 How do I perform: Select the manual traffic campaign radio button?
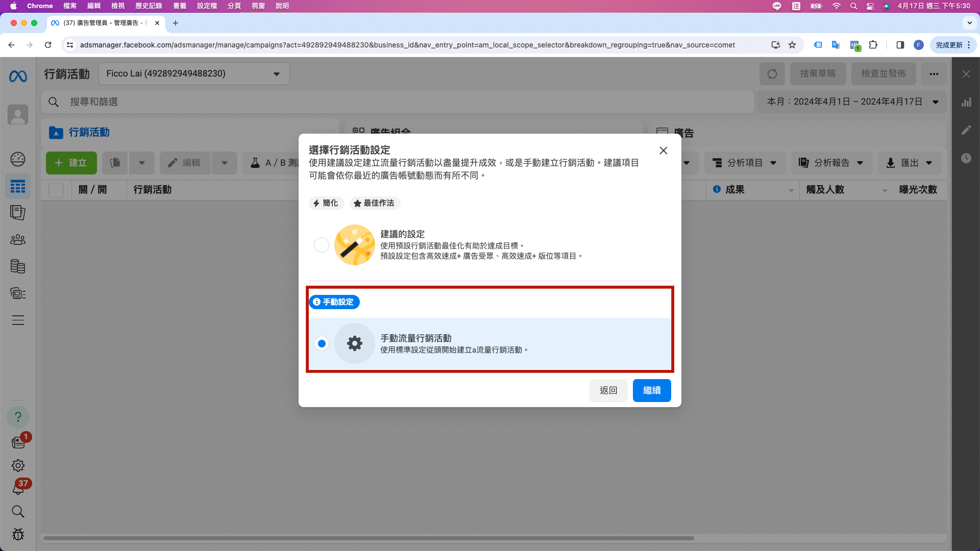point(322,343)
